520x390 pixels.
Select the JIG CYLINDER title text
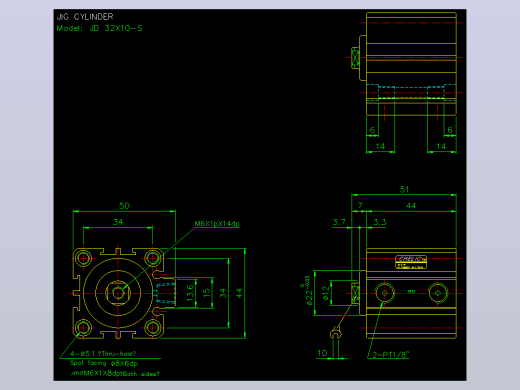[x=85, y=17]
